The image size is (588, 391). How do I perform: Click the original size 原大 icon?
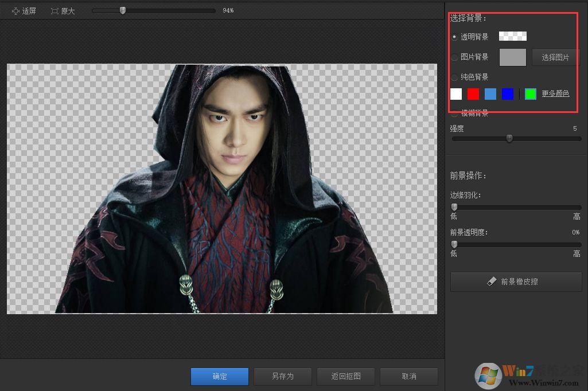point(55,11)
